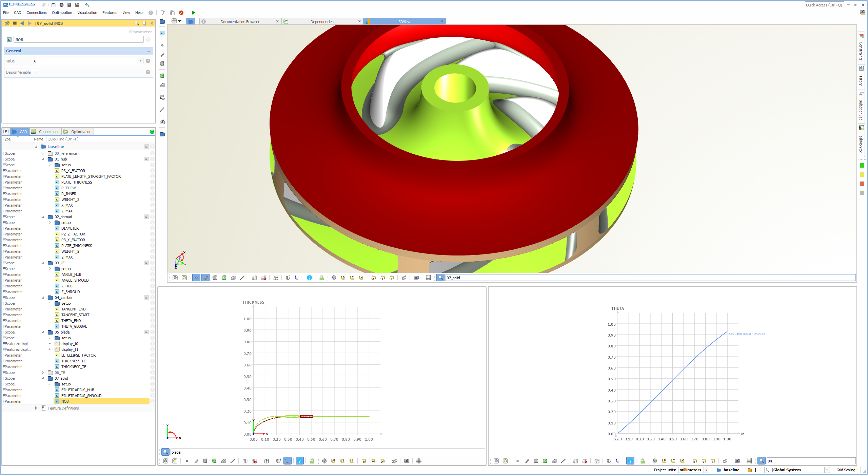Screen dimensions: 868x475
Task: Switch to Dependencies tab
Action: pos(322,21)
